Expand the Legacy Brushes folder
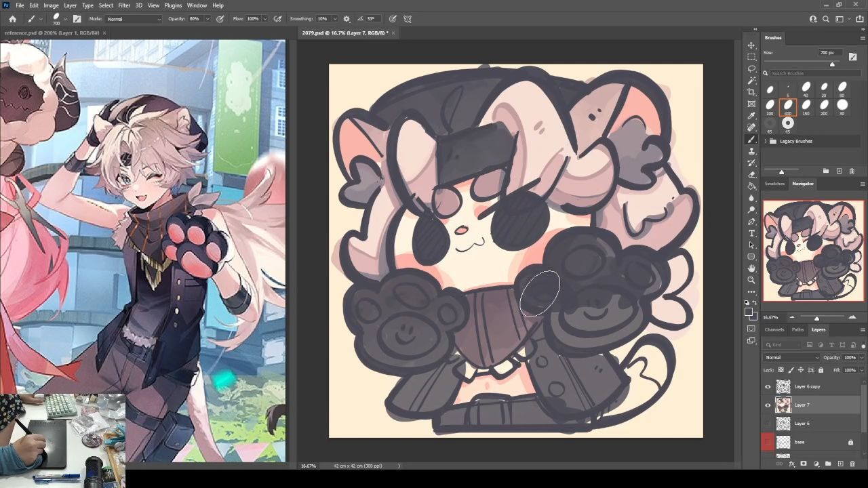The image size is (868, 488). 766,141
